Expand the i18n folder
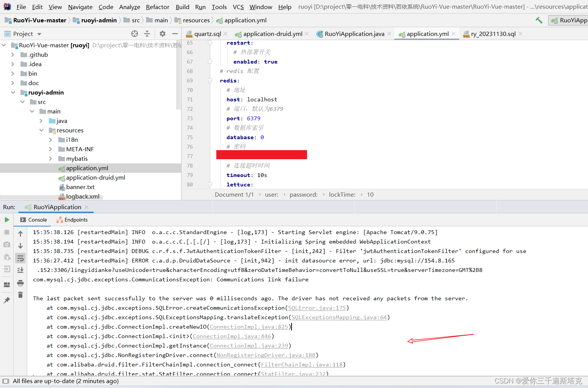 (x=50, y=140)
